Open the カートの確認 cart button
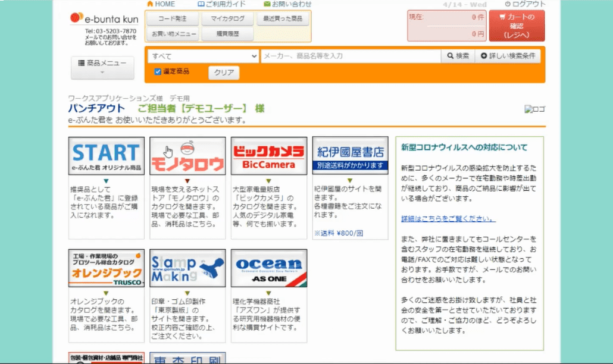The height and width of the screenshot is (364, 613). (x=516, y=26)
